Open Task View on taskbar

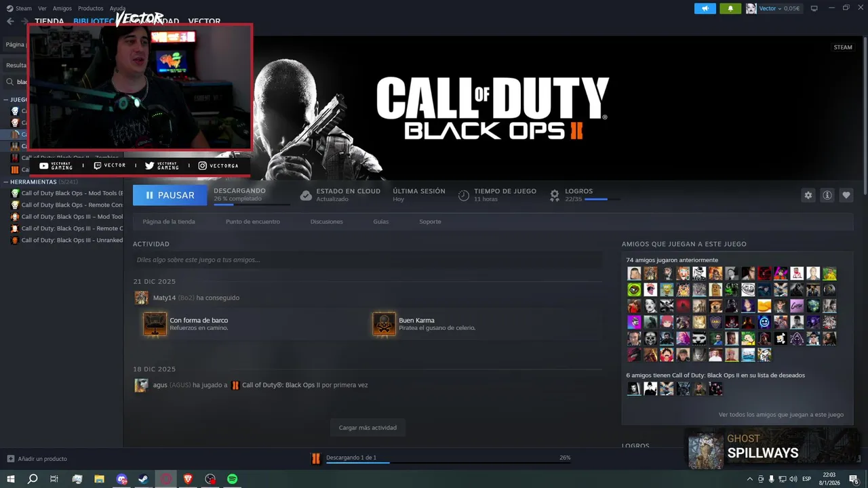54,479
